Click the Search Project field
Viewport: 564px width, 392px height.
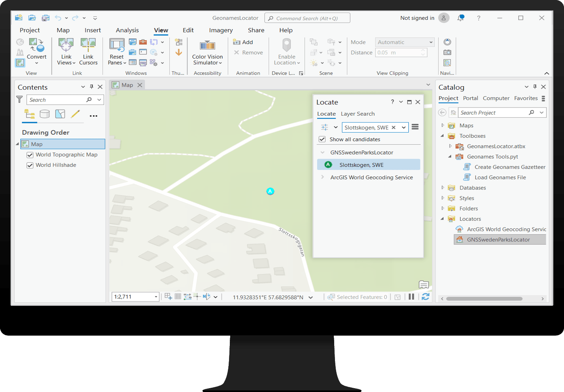click(x=502, y=113)
